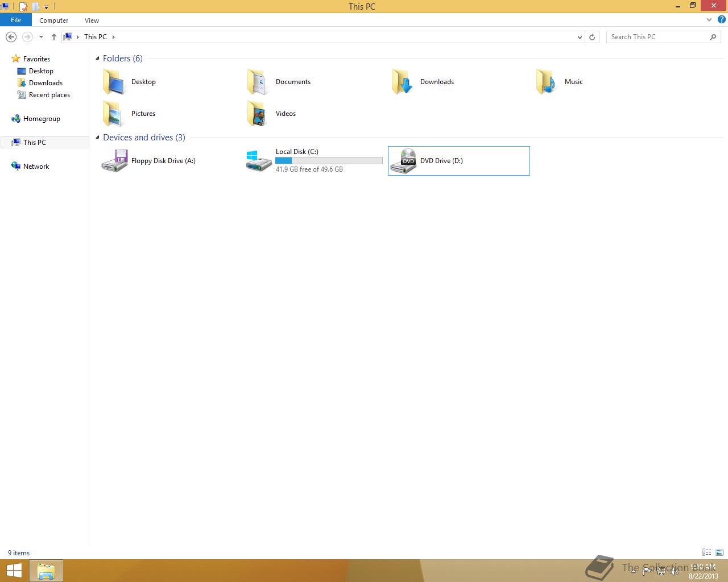Viewport: 728px width, 582px height.
Task: Switch to Large icons view in status bar
Action: coord(719,552)
